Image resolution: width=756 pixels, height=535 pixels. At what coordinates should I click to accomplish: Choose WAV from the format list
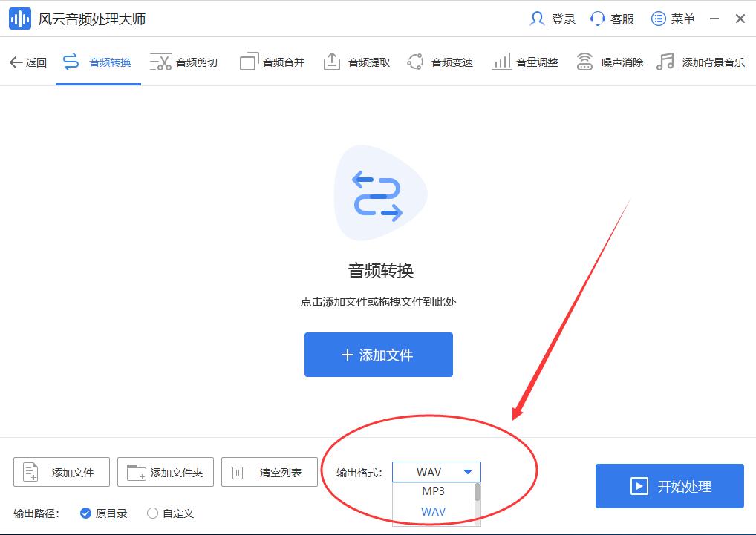(434, 511)
